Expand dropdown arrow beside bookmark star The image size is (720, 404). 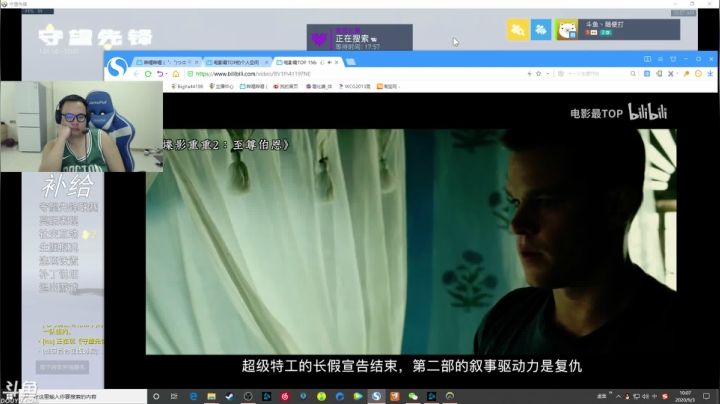click(x=548, y=74)
